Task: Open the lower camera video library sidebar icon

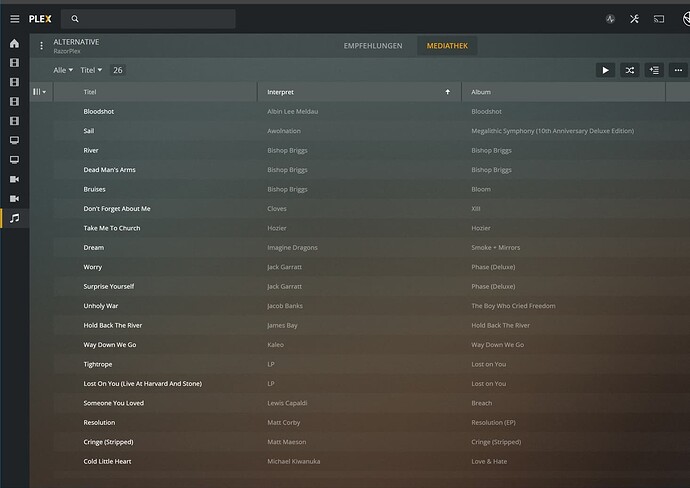Action: tap(15, 198)
